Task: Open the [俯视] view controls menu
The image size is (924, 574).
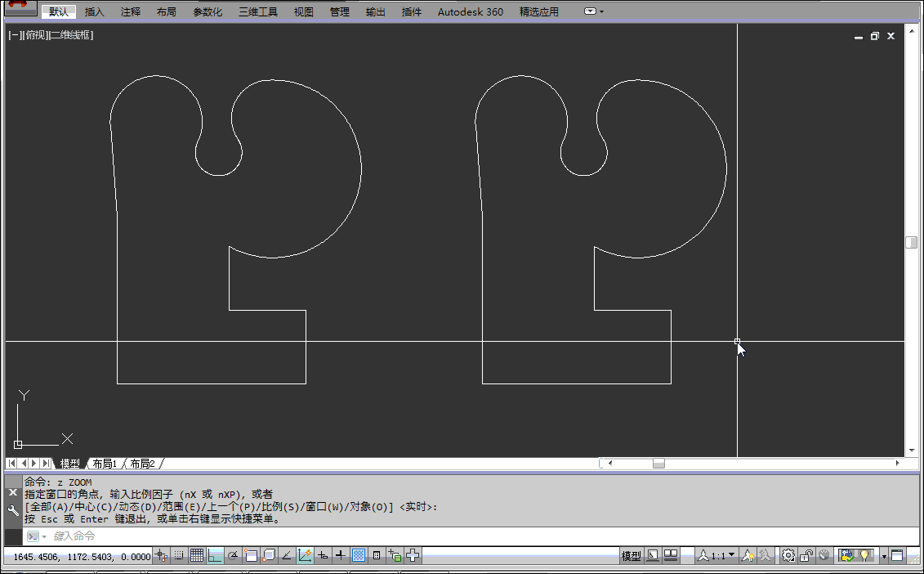Action: point(35,35)
